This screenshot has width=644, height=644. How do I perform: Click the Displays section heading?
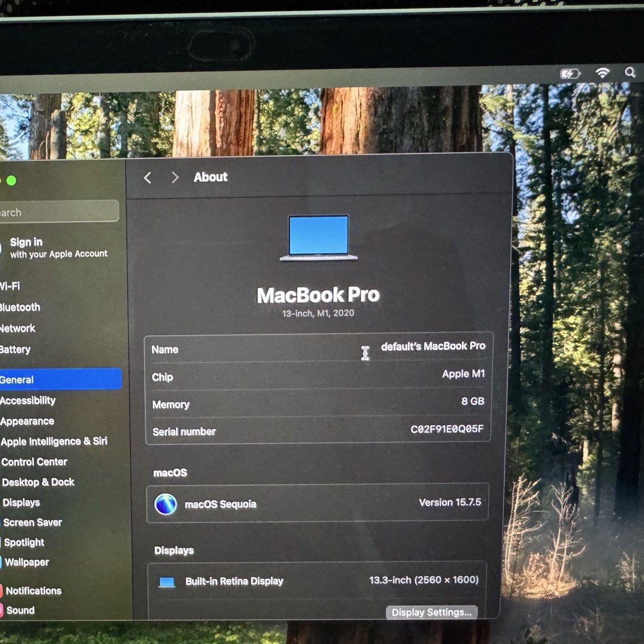coord(174,550)
